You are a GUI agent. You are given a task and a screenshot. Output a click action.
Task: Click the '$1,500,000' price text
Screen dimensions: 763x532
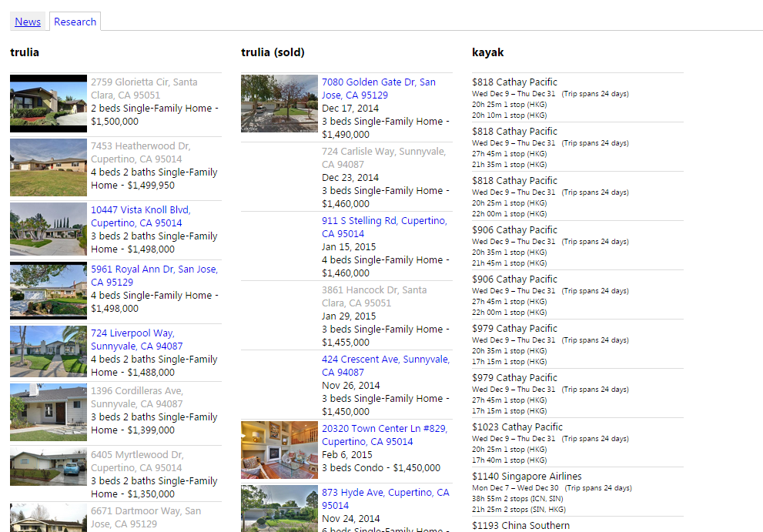coord(115,121)
